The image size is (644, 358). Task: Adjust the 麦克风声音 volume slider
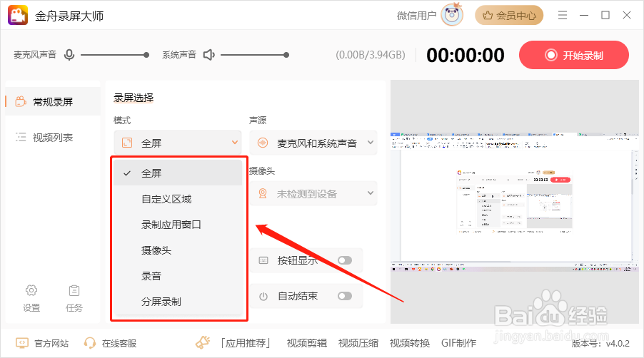tap(114, 54)
